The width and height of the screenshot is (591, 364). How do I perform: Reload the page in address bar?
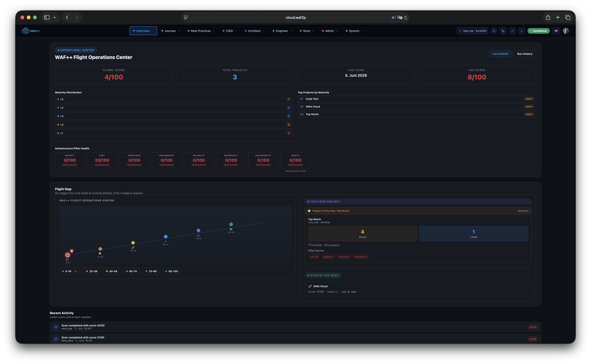pyautogui.click(x=405, y=18)
